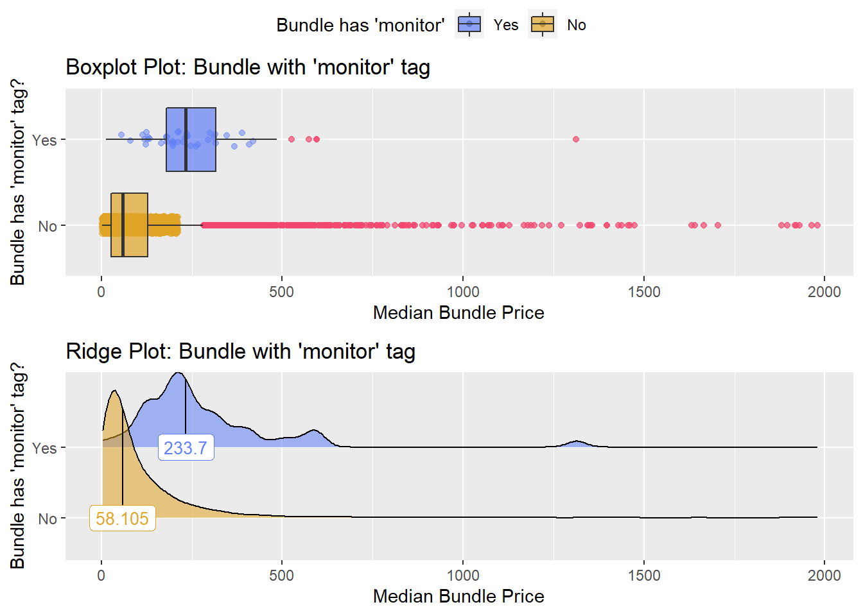The image size is (863, 616).
Task: Click the 2000 tick label under ridge plot
Action: tap(824, 575)
